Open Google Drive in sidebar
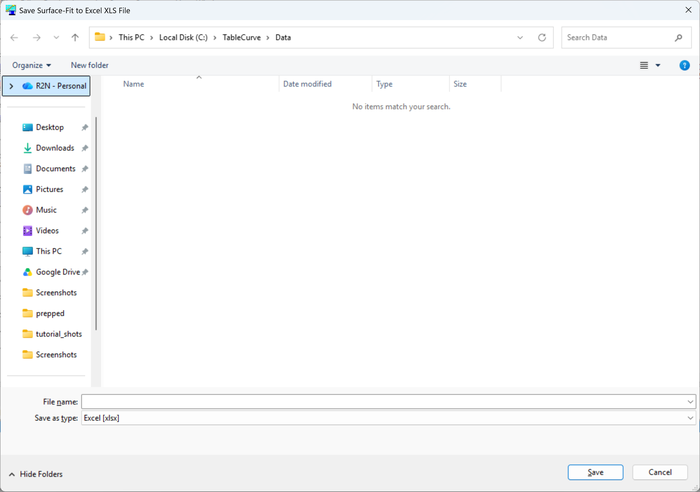 [58, 272]
